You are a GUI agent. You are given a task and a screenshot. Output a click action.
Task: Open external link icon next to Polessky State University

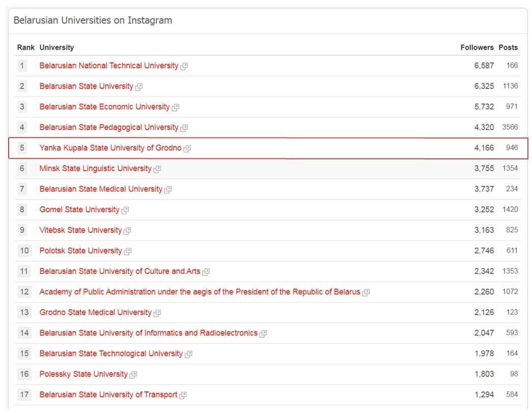133,375
